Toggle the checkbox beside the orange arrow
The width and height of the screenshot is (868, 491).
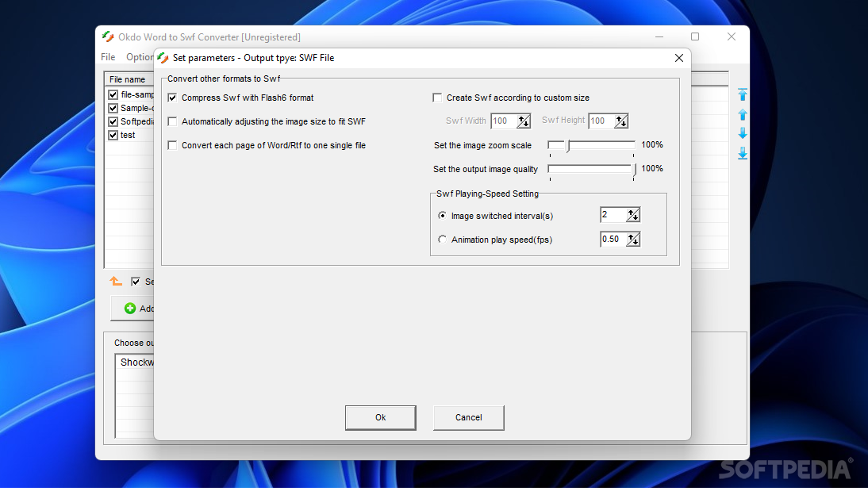pyautogui.click(x=136, y=282)
